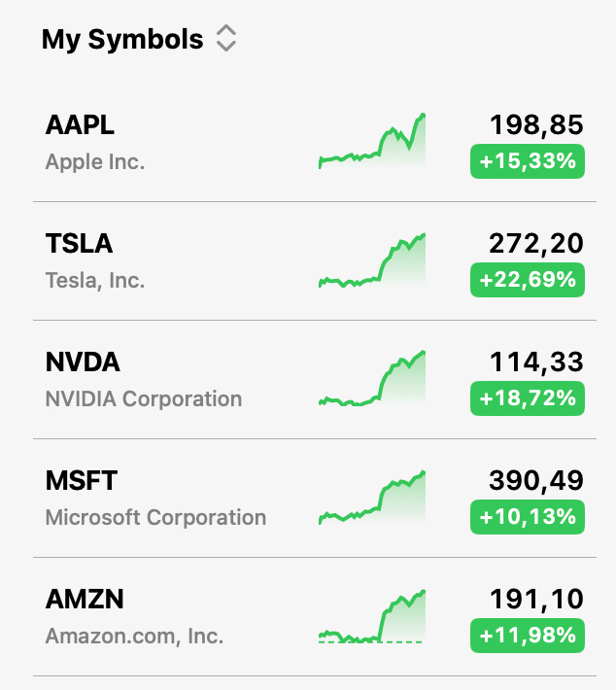The height and width of the screenshot is (690, 616).
Task: View the AAPL sparkline chart
Action: [x=372, y=142]
